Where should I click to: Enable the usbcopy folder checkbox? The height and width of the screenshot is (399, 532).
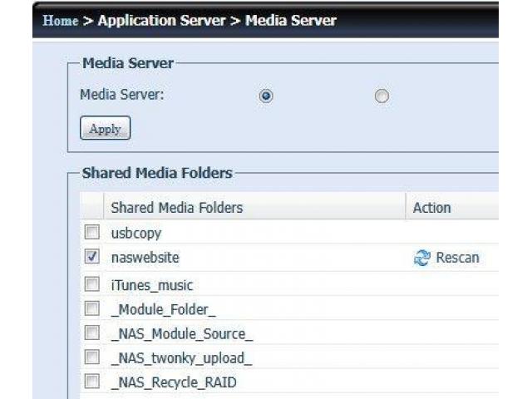(92, 233)
